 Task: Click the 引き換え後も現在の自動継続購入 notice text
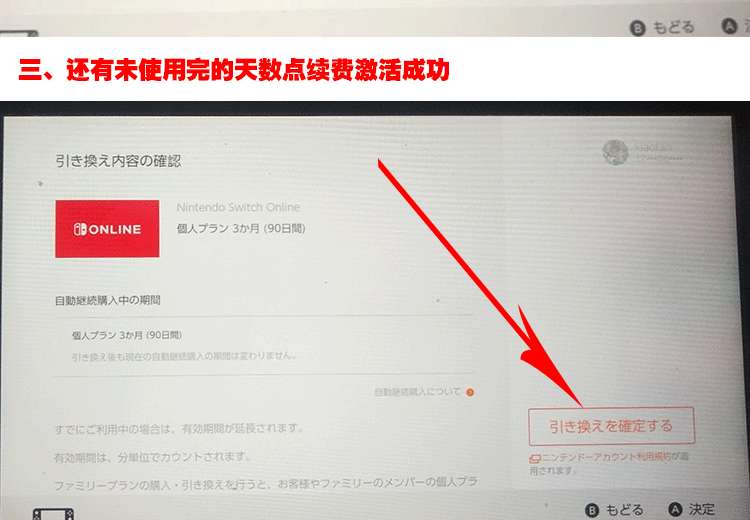pos(184,356)
